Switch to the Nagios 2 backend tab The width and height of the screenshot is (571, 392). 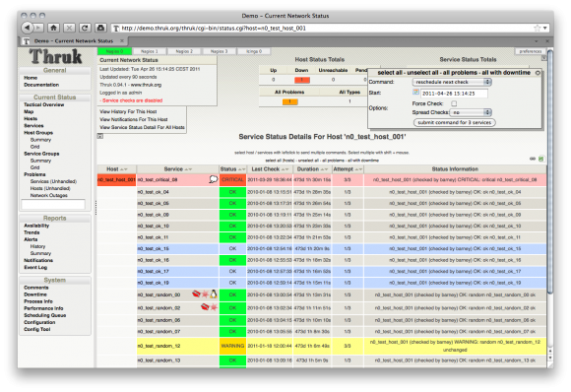click(x=184, y=51)
